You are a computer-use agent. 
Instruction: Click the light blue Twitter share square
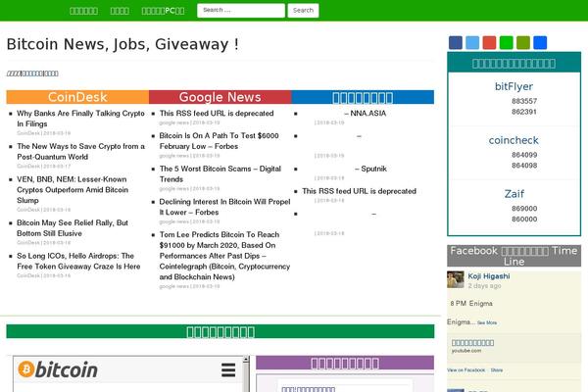(472, 43)
